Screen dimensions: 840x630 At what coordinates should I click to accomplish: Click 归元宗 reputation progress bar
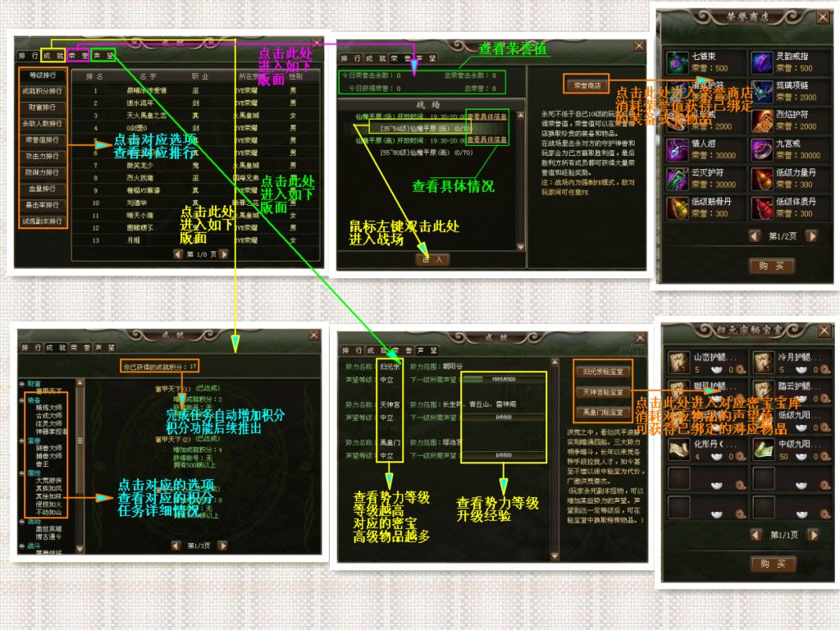(503, 379)
